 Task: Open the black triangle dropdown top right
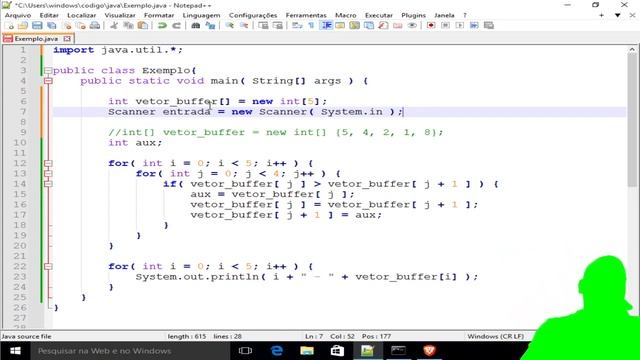pyautogui.click(x=618, y=15)
